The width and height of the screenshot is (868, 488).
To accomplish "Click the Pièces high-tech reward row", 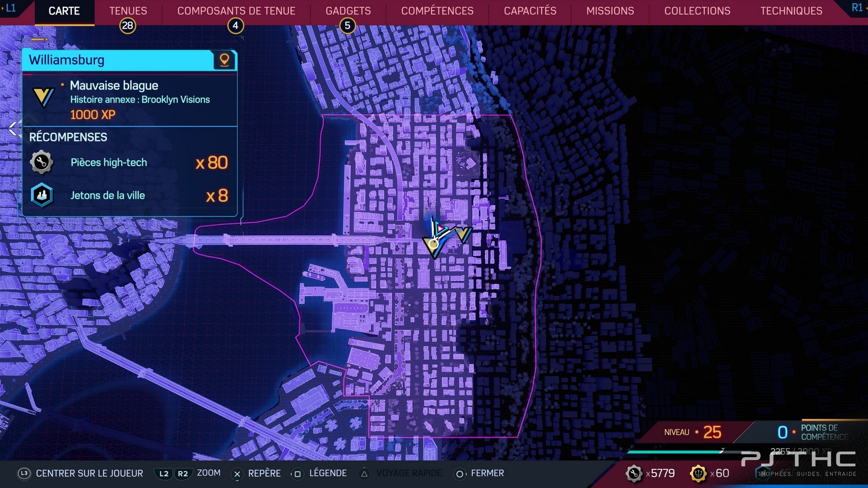I will pyautogui.click(x=129, y=162).
